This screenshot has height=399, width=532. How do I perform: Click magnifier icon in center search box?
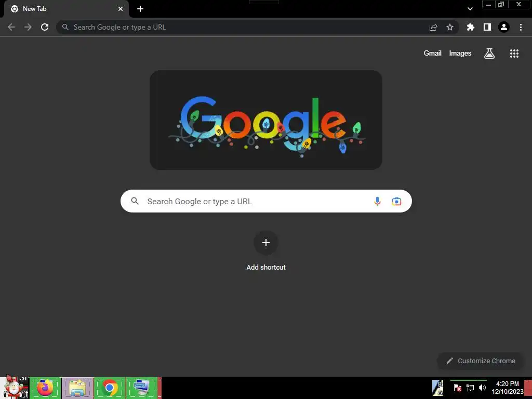135,201
